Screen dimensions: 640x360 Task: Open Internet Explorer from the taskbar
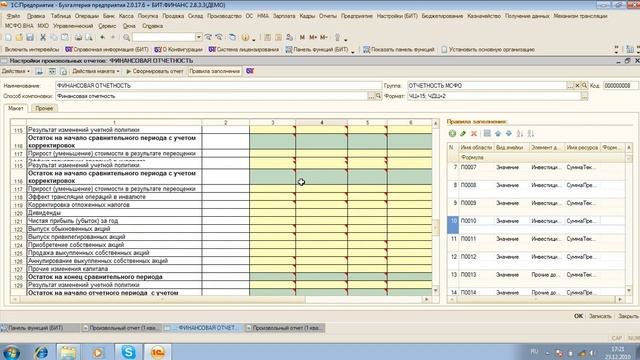(x=41, y=352)
